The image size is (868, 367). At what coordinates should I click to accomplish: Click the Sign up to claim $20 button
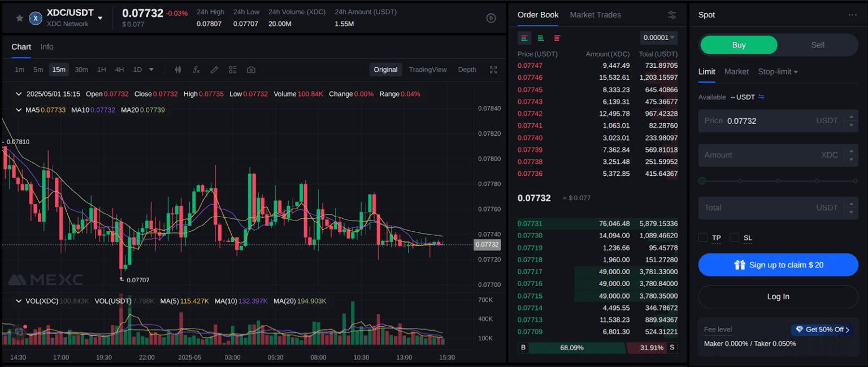click(778, 265)
